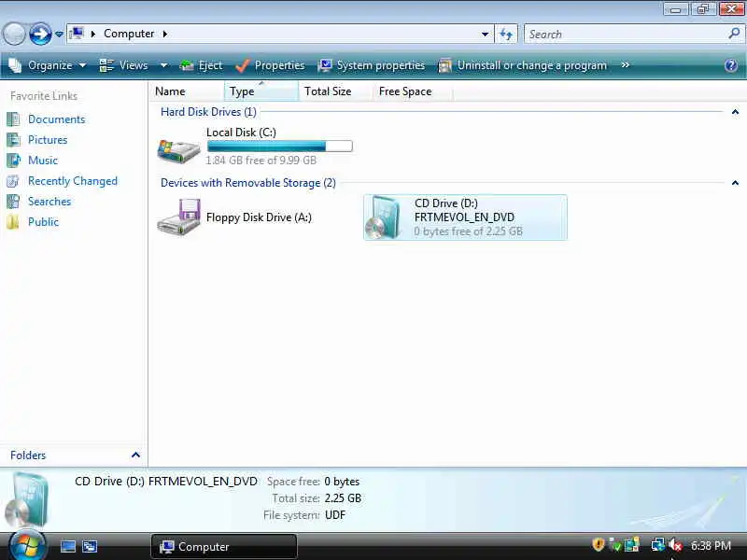
Task: Click '1.84 GB free of 9.99 GB' text
Action: click(261, 161)
